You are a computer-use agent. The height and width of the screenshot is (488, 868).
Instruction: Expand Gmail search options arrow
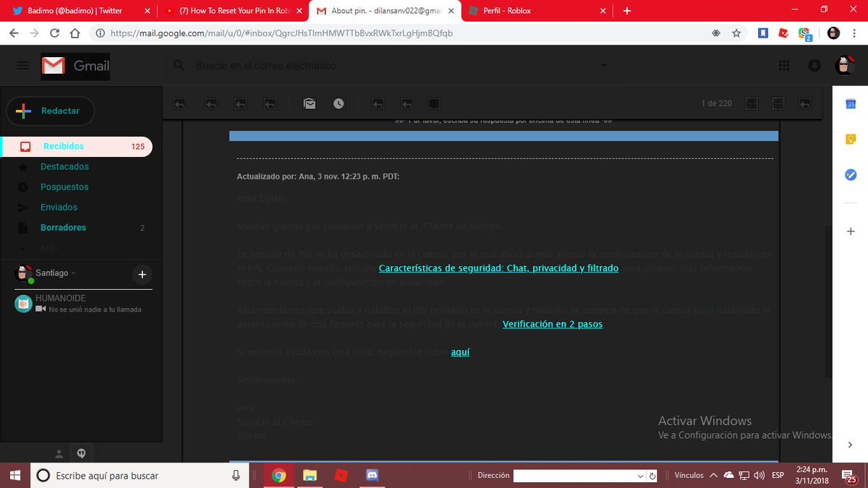[604, 66]
